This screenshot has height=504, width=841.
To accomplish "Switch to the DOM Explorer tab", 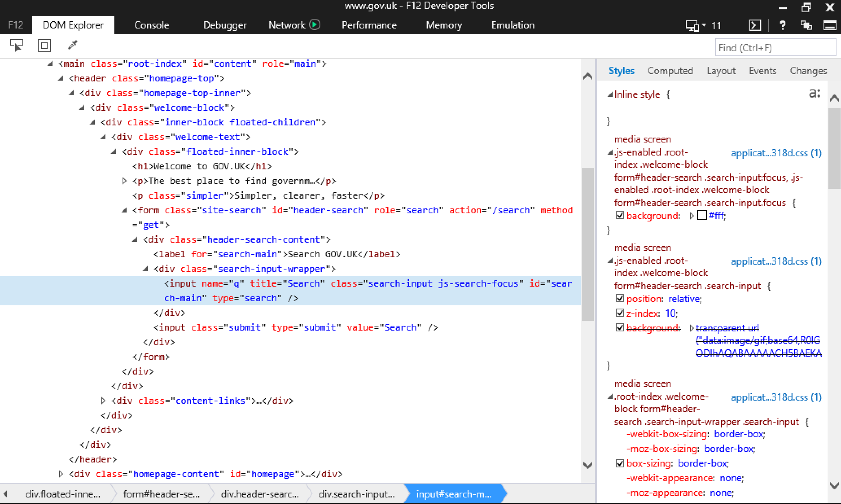I will click(73, 25).
